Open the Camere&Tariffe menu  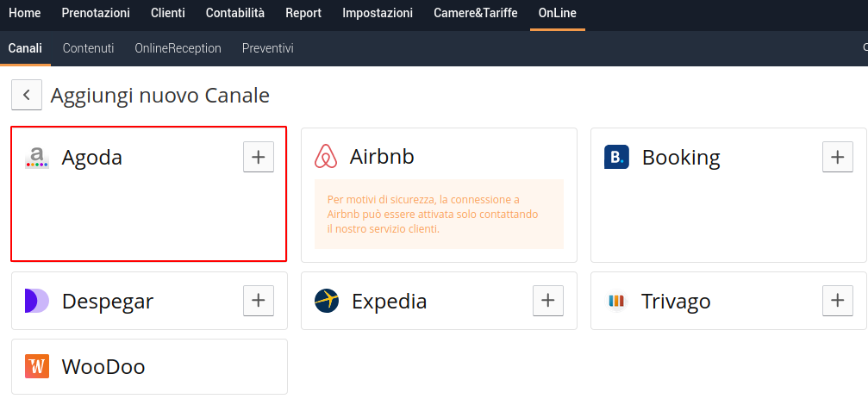pyautogui.click(x=476, y=13)
